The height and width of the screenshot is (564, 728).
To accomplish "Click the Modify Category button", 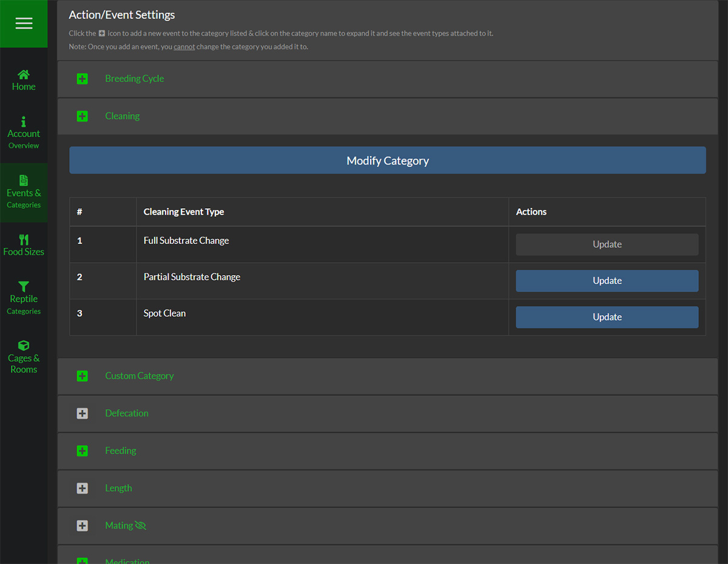I will click(x=388, y=160).
